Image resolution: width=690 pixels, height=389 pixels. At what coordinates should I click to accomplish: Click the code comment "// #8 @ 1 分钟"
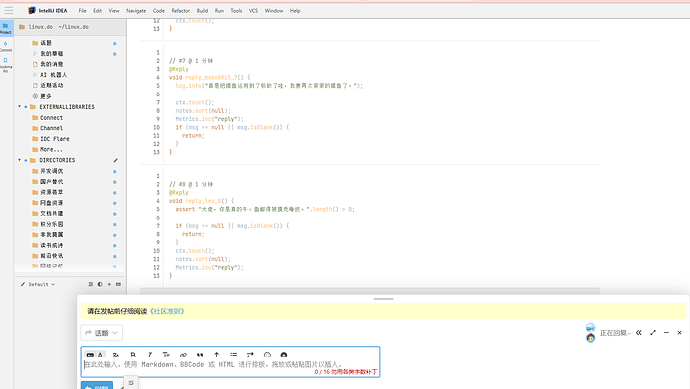click(191, 184)
